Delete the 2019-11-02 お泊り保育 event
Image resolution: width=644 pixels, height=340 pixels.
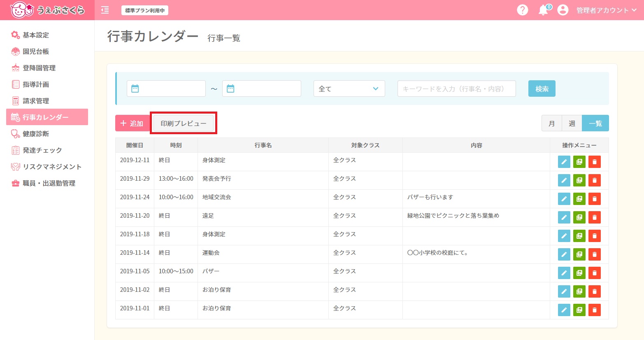coord(595,291)
